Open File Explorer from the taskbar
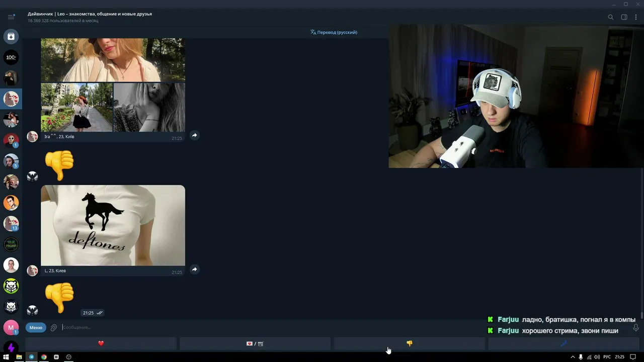Viewport: 644px width, 362px height. click(19, 357)
